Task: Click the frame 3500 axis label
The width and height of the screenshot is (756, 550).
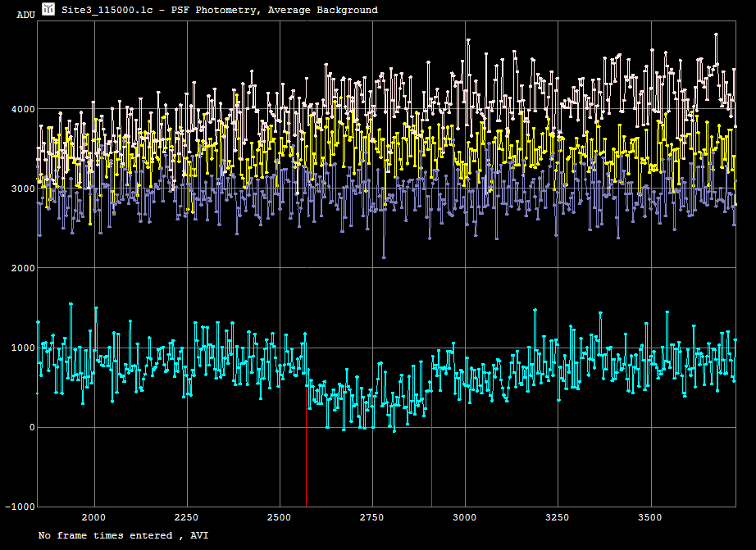Action: tap(650, 518)
